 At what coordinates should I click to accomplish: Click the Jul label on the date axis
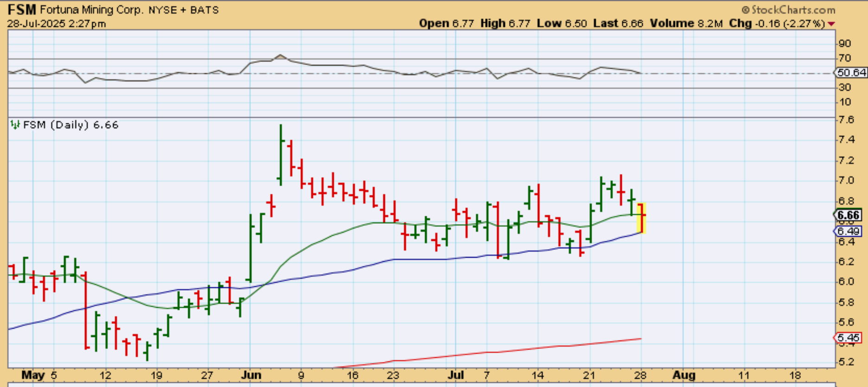click(456, 375)
